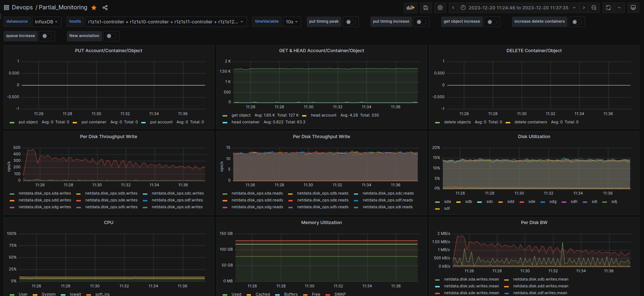Open the Devops folder breadcrumb
Image resolution: width=644 pixels, height=296 pixels.
click(22, 8)
